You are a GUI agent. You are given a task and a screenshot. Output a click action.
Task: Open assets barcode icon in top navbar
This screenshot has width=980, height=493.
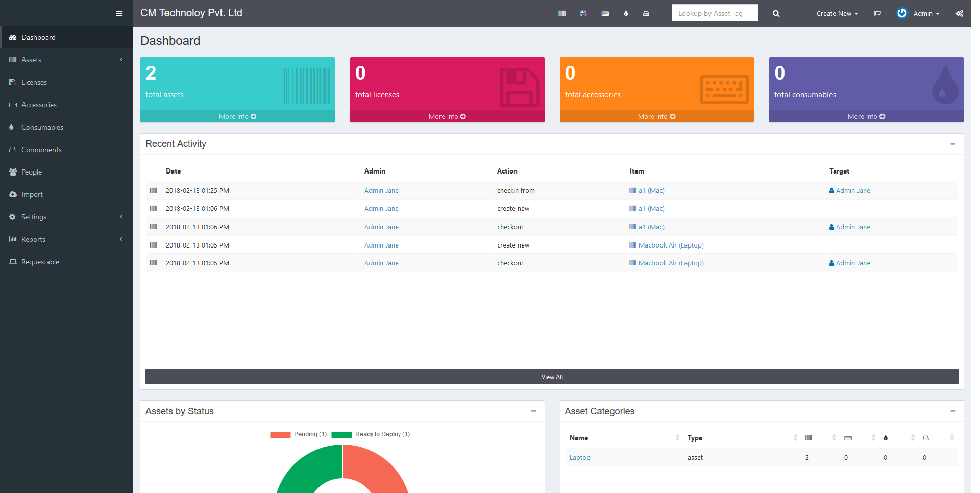(562, 13)
